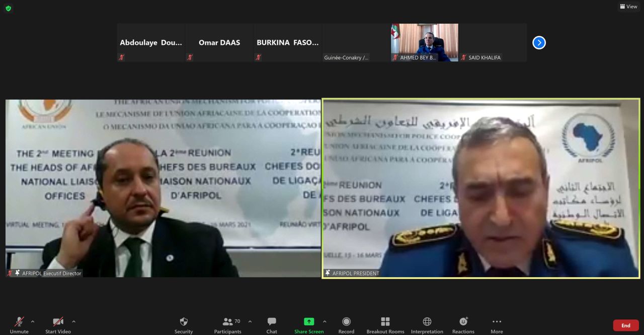Open the View menu
The width and height of the screenshot is (644, 335).
[629, 7]
